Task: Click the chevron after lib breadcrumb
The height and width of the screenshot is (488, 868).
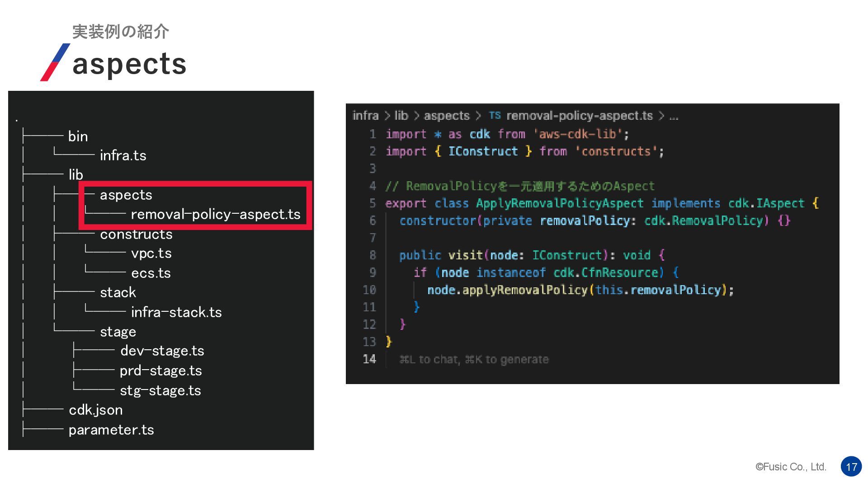Action: (416, 116)
